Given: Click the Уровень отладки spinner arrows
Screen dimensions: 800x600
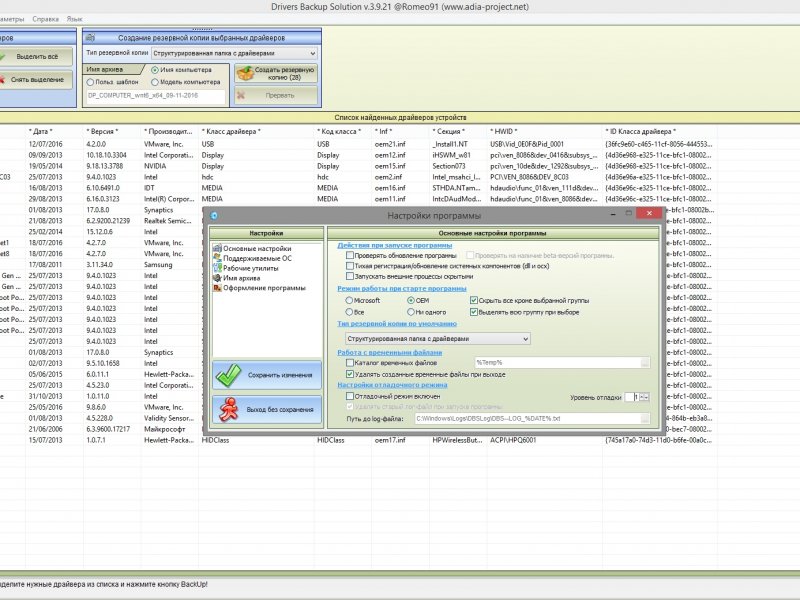Looking at the screenshot, I should click(x=644, y=397).
